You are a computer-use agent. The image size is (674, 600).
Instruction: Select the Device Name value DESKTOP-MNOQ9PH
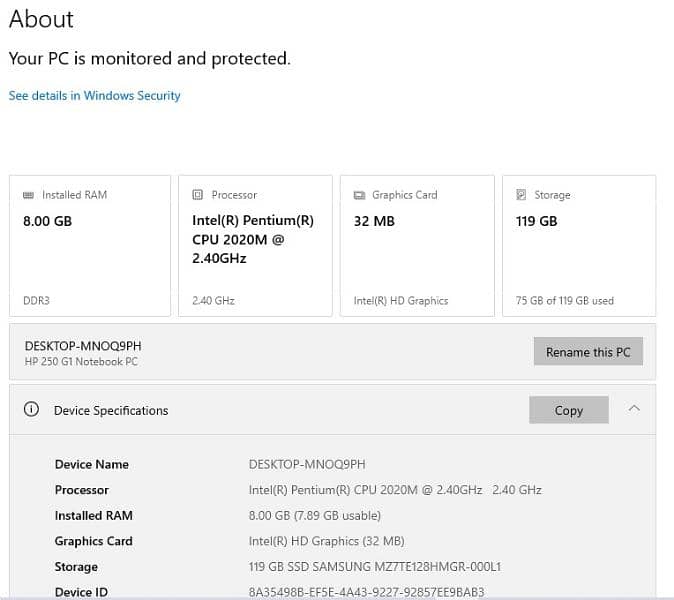click(307, 464)
